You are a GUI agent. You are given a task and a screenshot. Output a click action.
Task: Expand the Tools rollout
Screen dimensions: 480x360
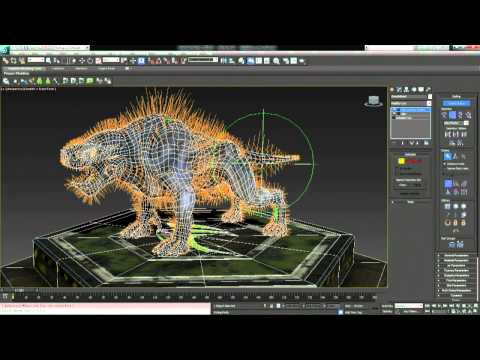(411, 202)
